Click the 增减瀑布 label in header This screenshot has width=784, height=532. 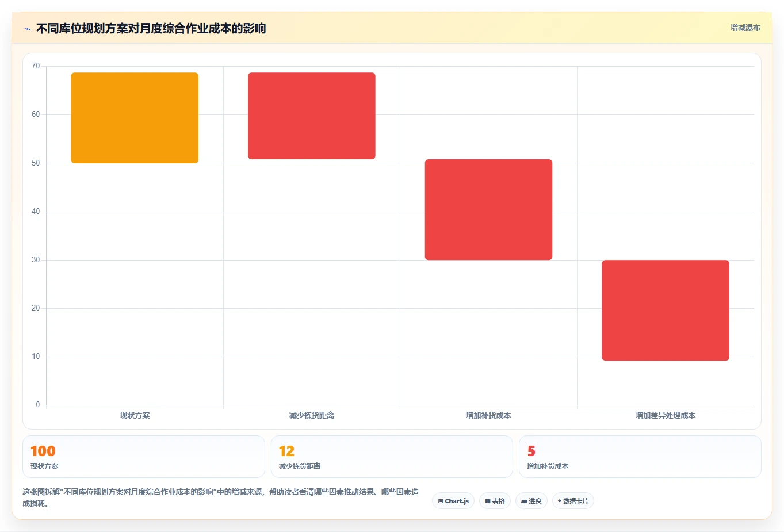(745, 28)
